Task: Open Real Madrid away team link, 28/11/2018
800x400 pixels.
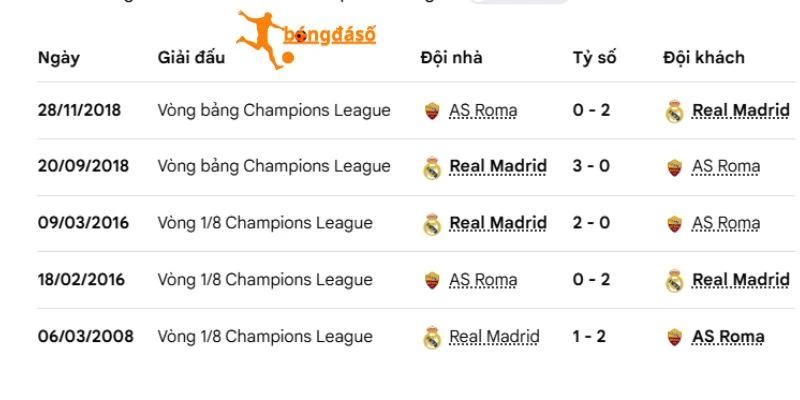Action: click(x=741, y=110)
